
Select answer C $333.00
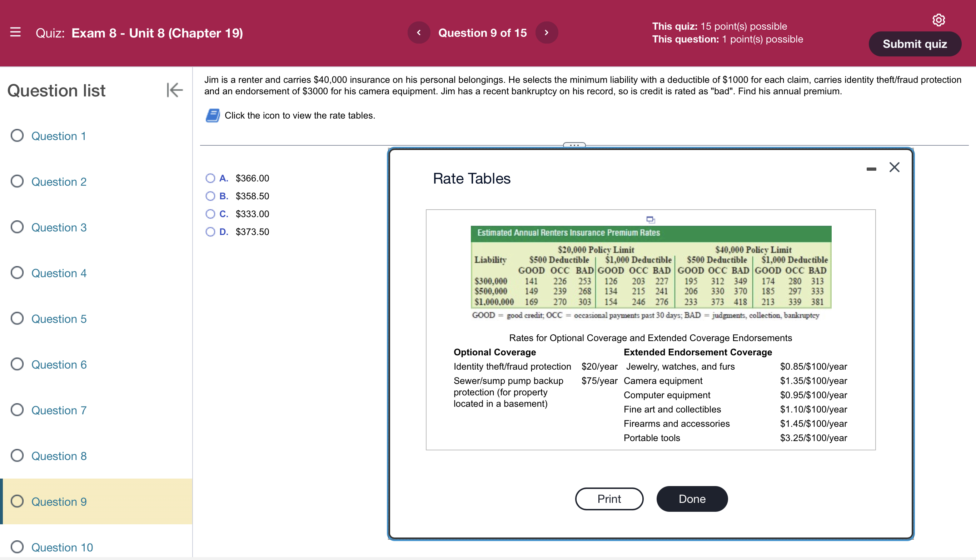pos(210,214)
